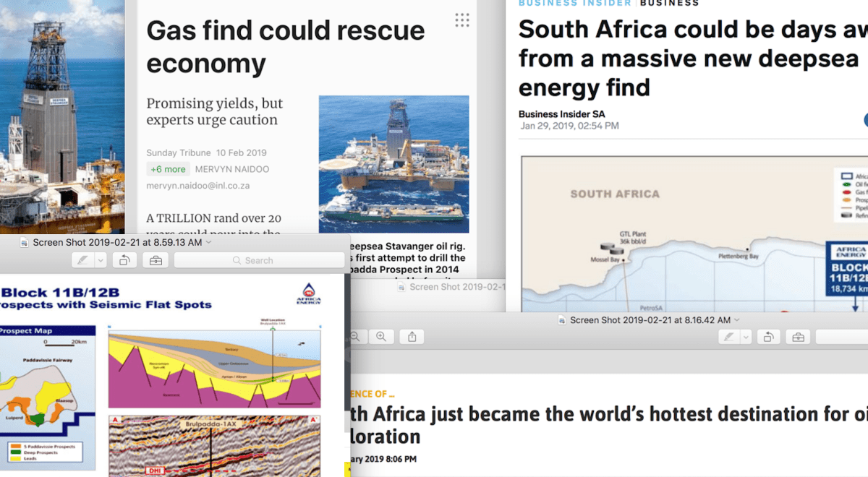Open markup toolbox in the 8.16.42 AM window
Image resolution: width=868 pixels, height=477 pixels.
[798, 337]
